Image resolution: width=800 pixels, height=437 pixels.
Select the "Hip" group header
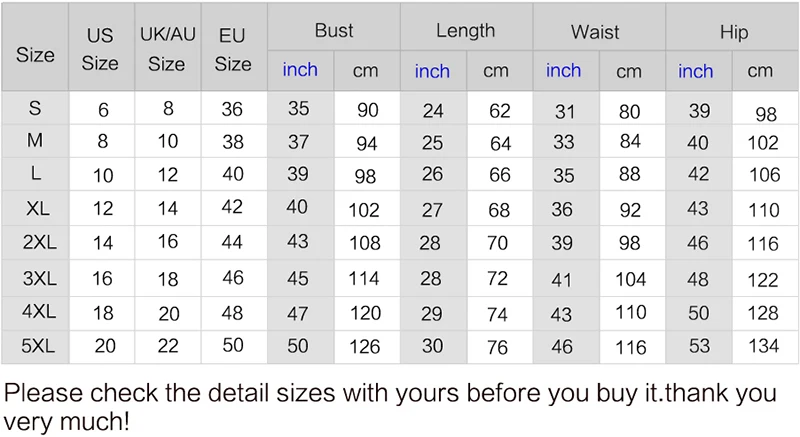[734, 32]
